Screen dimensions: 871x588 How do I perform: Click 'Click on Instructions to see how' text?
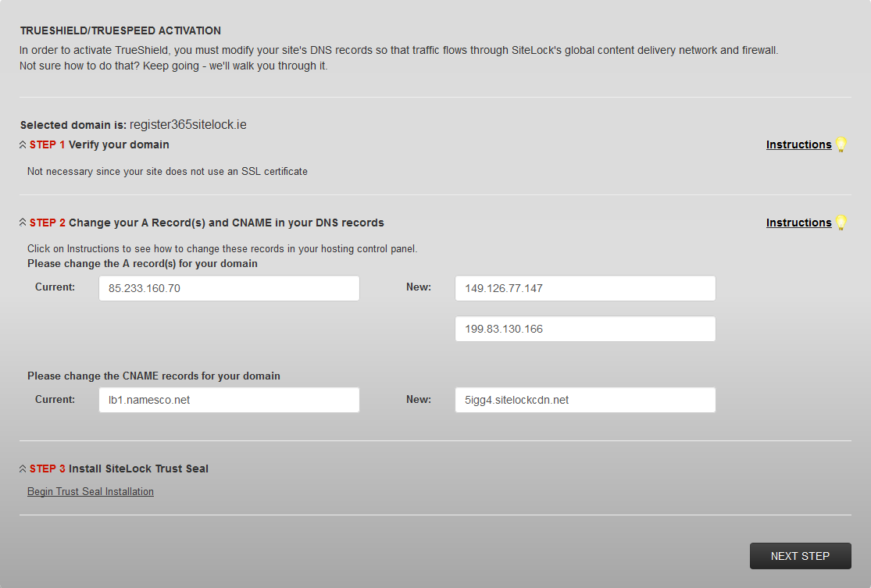click(x=222, y=249)
